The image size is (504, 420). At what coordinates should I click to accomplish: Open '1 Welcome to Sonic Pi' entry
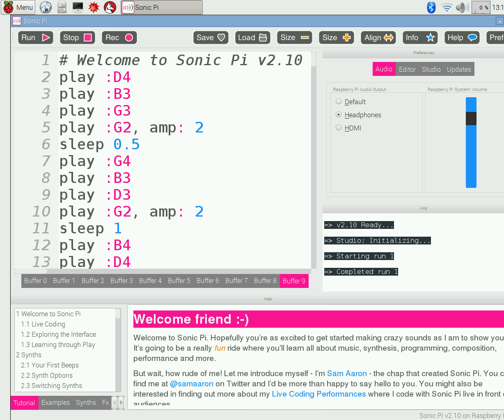pos(48,314)
